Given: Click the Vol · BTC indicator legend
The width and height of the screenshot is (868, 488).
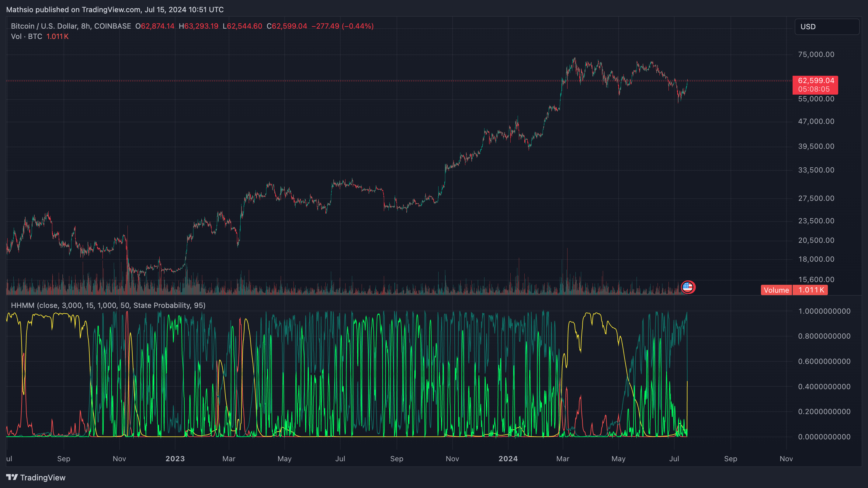Looking at the screenshot, I should 27,37.
